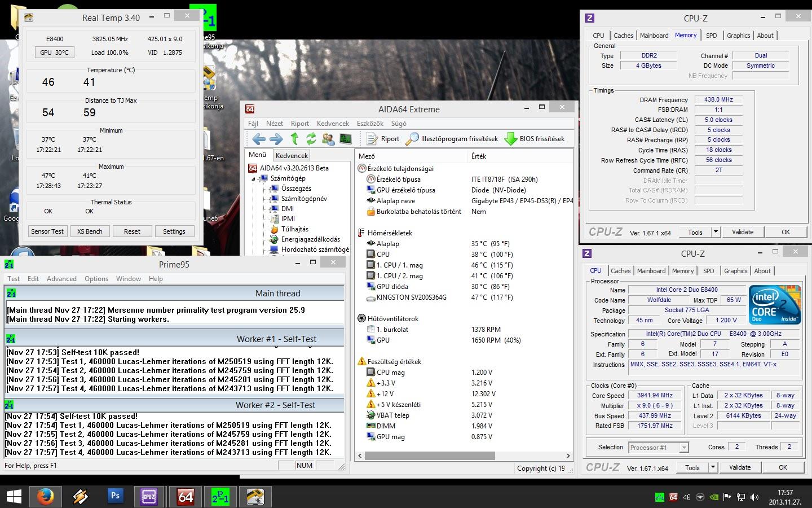The image size is (812, 508).
Task: Switch to SPD tab in top CPU-Z window
Action: (712, 36)
